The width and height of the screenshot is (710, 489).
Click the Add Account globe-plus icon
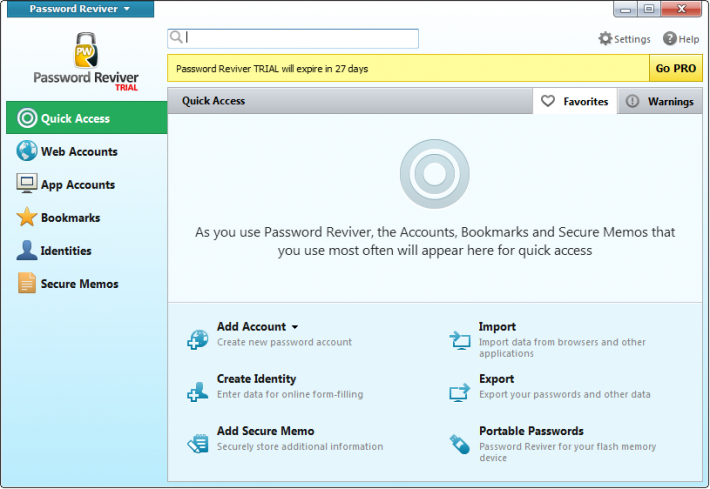198,340
